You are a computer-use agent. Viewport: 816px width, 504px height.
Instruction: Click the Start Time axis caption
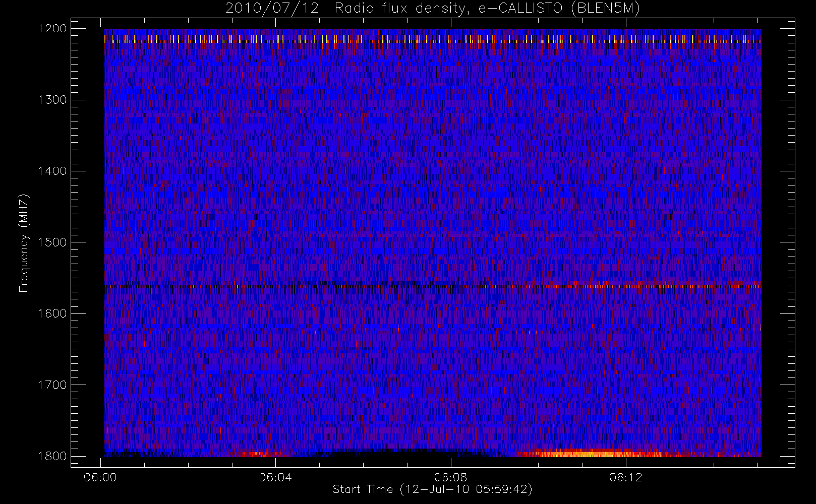(433, 489)
